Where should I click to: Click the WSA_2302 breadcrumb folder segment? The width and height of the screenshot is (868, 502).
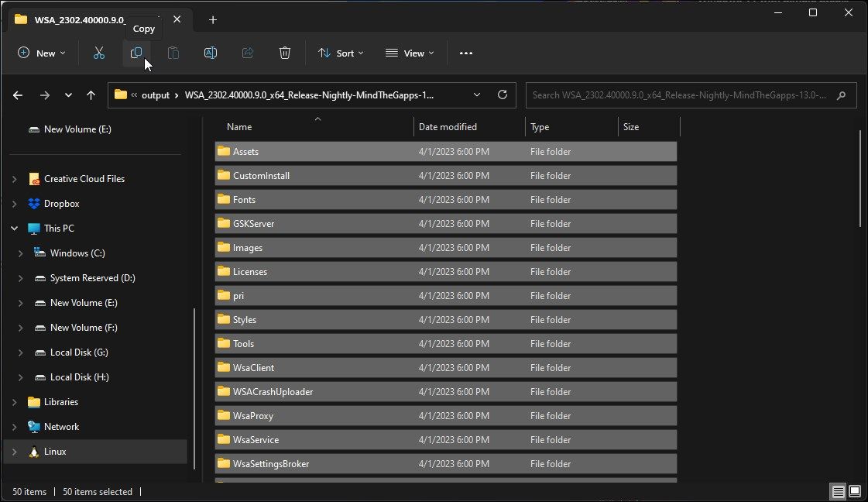[309, 95]
